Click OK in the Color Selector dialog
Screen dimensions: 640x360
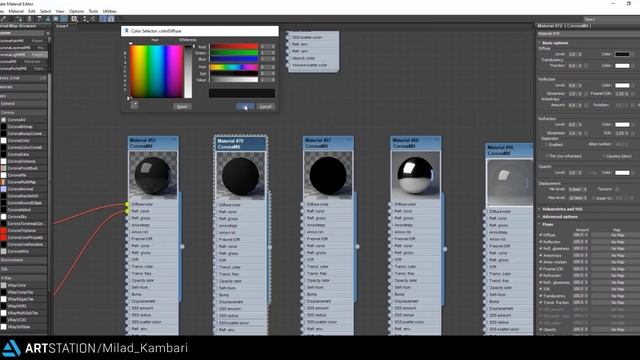point(245,107)
